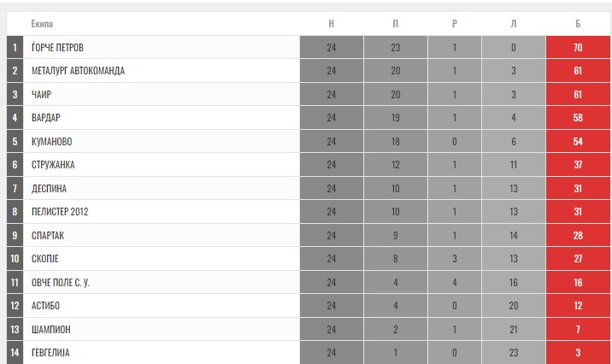The width and height of the screenshot is (612, 364).
Task: Open the КУМАНОВО team entry
Action: pyautogui.click(x=52, y=141)
